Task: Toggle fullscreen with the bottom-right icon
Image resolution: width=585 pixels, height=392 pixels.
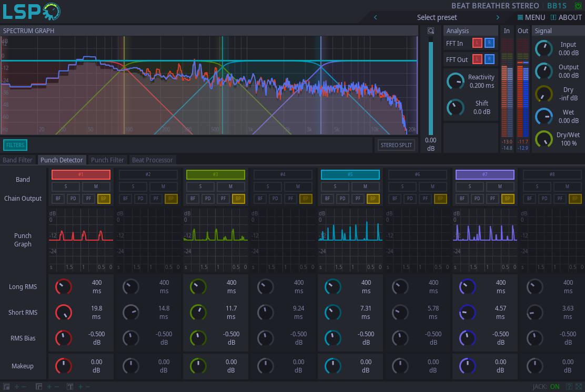Action: pos(579,387)
